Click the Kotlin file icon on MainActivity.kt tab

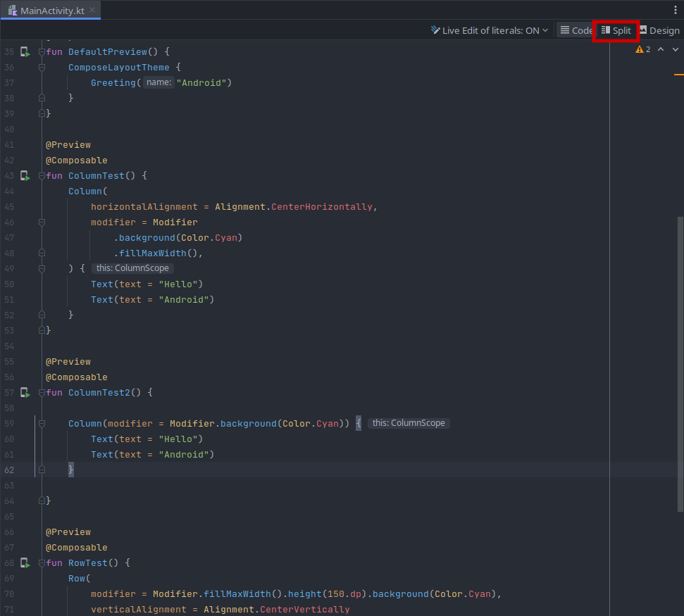13,11
